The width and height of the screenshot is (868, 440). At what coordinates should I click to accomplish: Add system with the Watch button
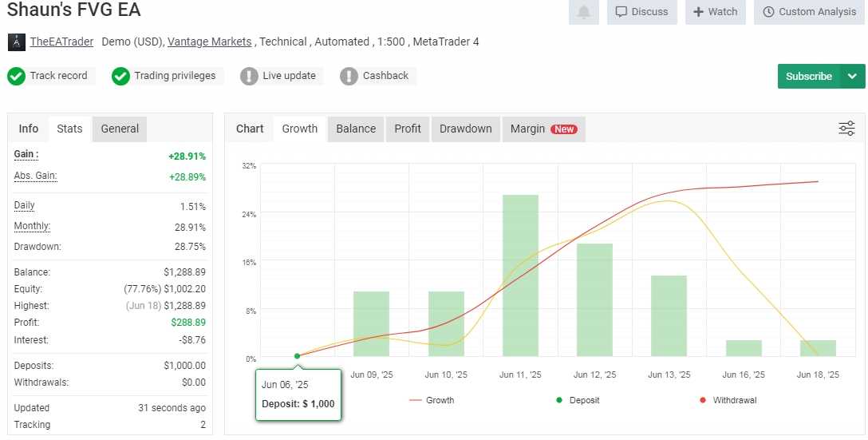tap(715, 12)
